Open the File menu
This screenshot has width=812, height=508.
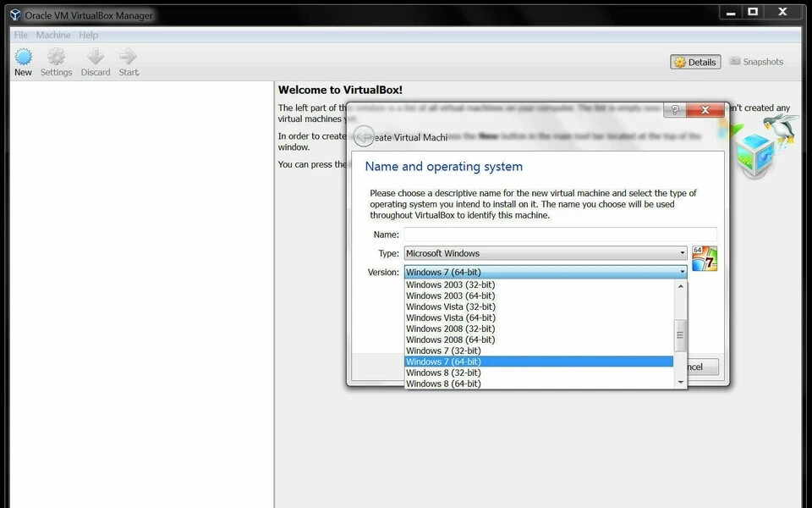tap(20, 35)
